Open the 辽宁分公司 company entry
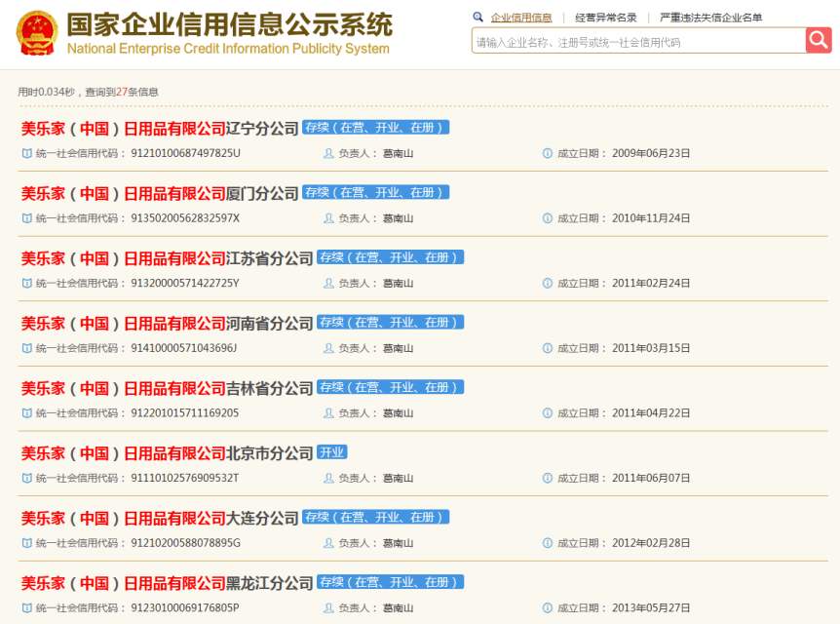The width and height of the screenshot is (840, 624). click(160, 129)
